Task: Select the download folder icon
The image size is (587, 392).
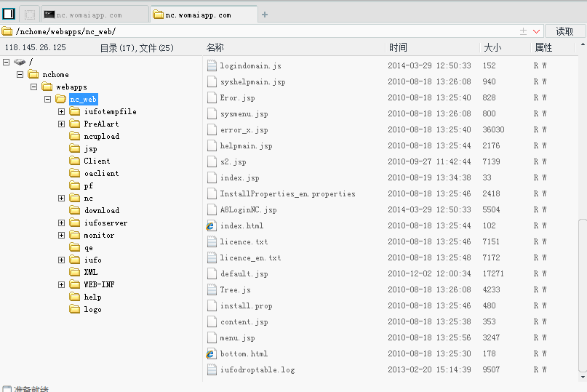Action: [x=75, y=210]
